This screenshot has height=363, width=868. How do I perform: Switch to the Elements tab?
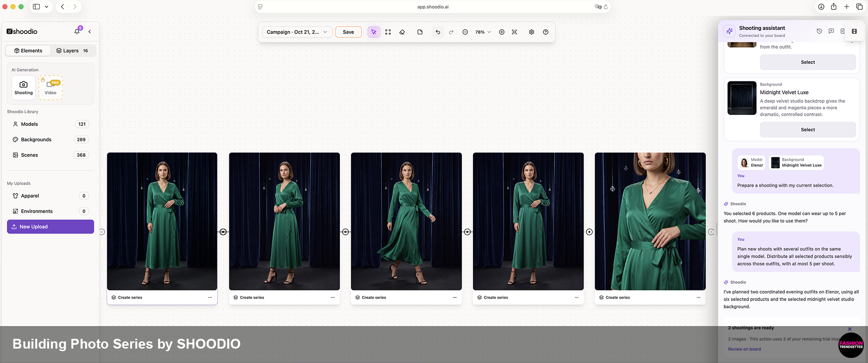tap(28, 50)
